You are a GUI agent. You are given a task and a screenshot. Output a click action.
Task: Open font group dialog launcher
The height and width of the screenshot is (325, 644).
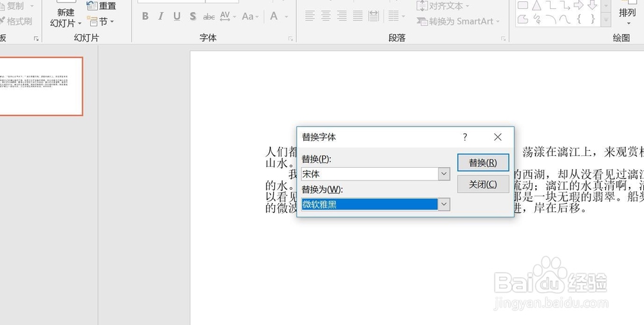coord(291,38)
